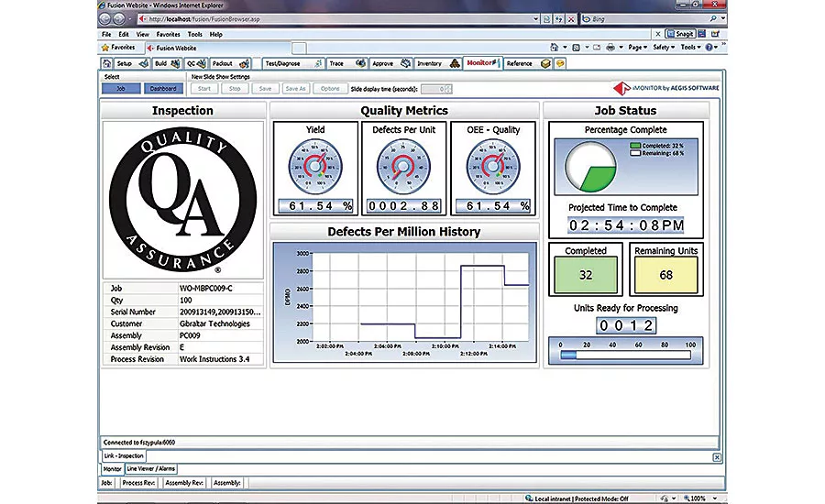Click the slide show Stop button
The width and height of the screenshot is (825, 504).
pyautogui.click(x=235, y=88)
